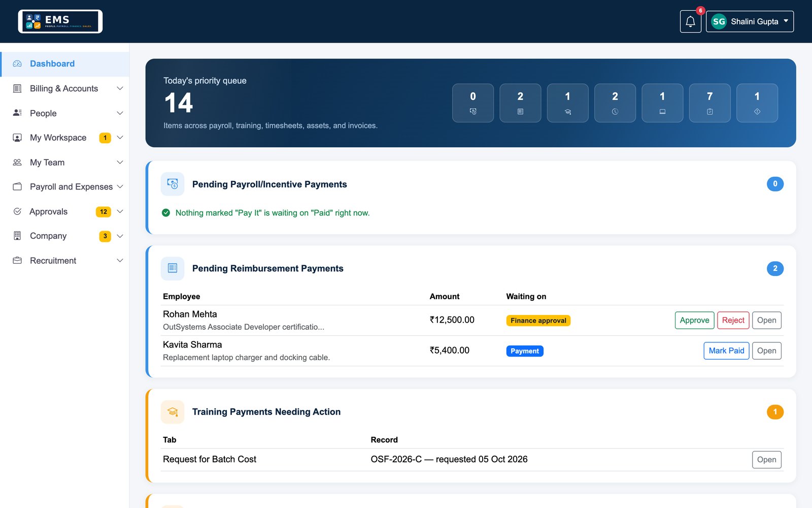Click the Payment status badge

coord(525,351)
